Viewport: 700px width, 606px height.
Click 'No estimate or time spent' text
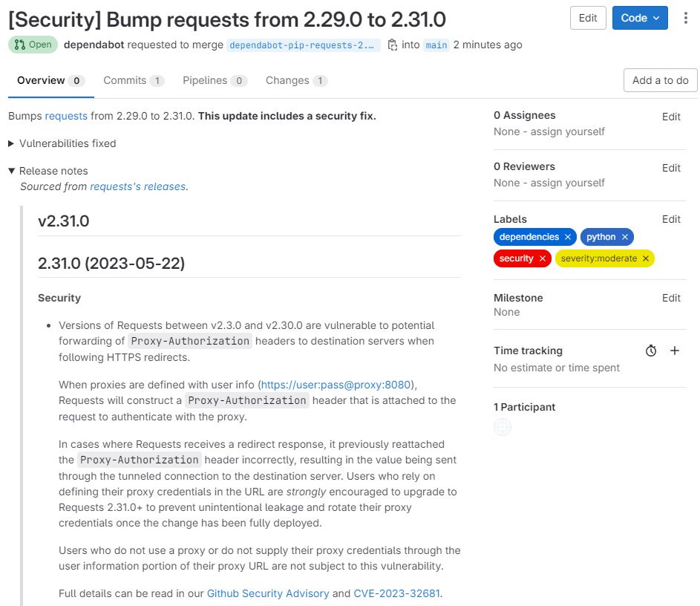[556, 368]
